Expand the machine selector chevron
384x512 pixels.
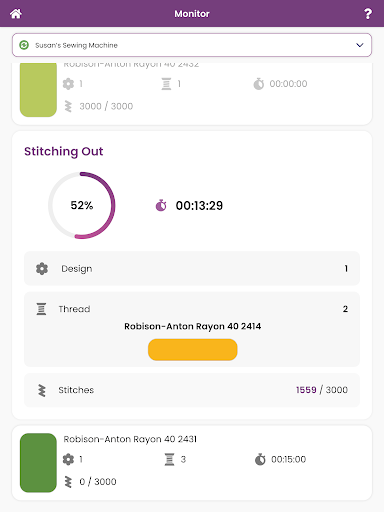click(x=360, y=45)
